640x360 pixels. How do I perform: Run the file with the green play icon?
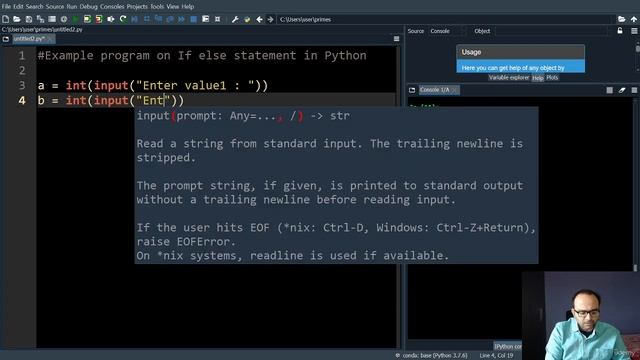tap(76, 19)
